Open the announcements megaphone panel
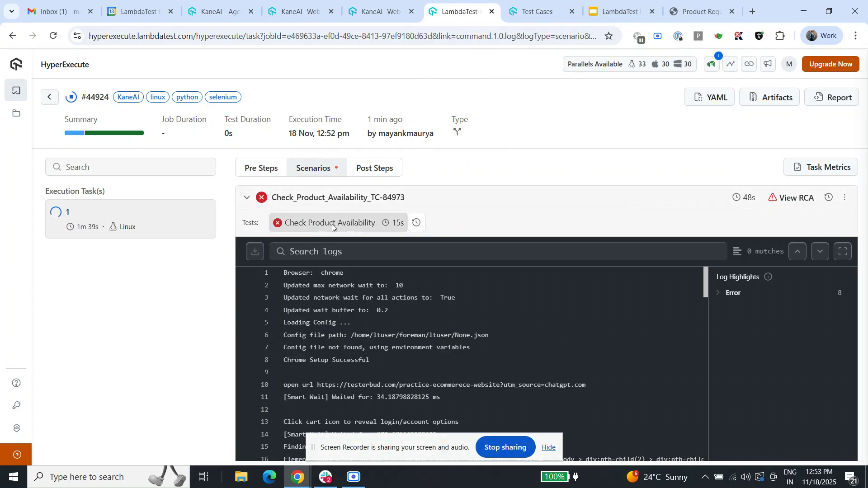The image size is (868, 488). tap(767, 64)
